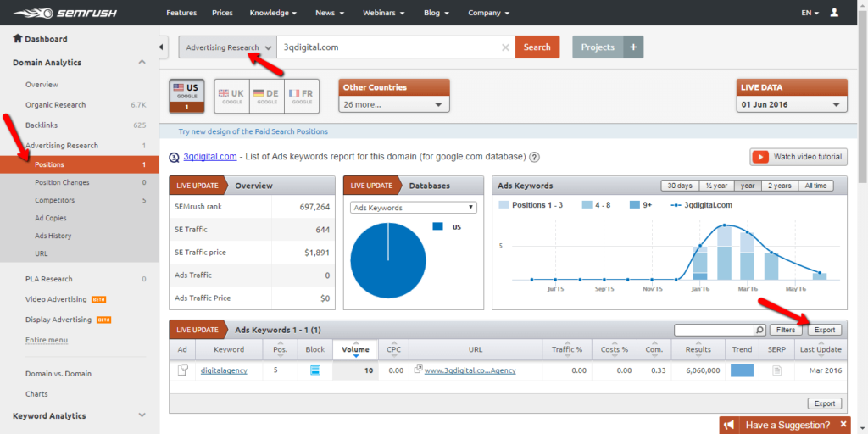Clear the domain search field with X
The width and height of the screenshot is (868, 434).
505,47
